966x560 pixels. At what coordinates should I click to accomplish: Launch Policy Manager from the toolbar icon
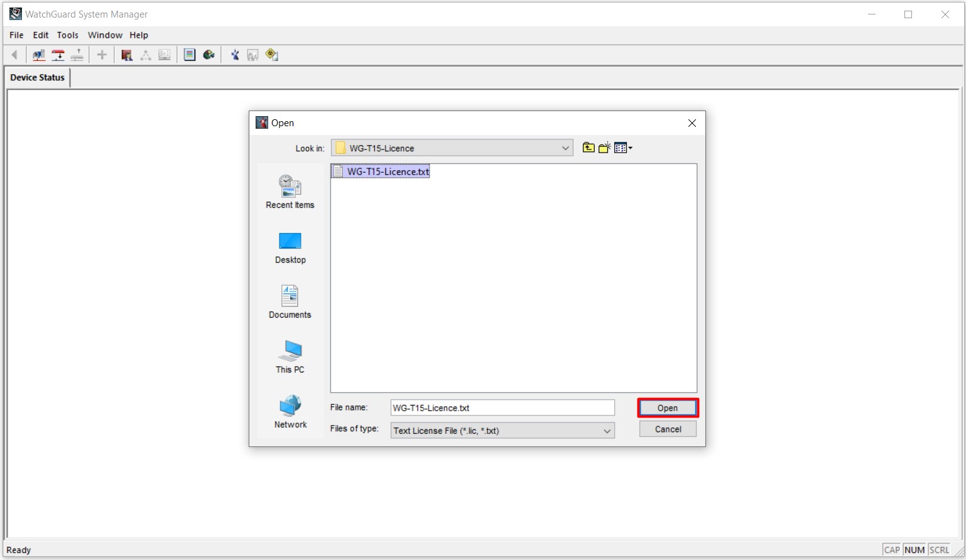pos(127,55)
